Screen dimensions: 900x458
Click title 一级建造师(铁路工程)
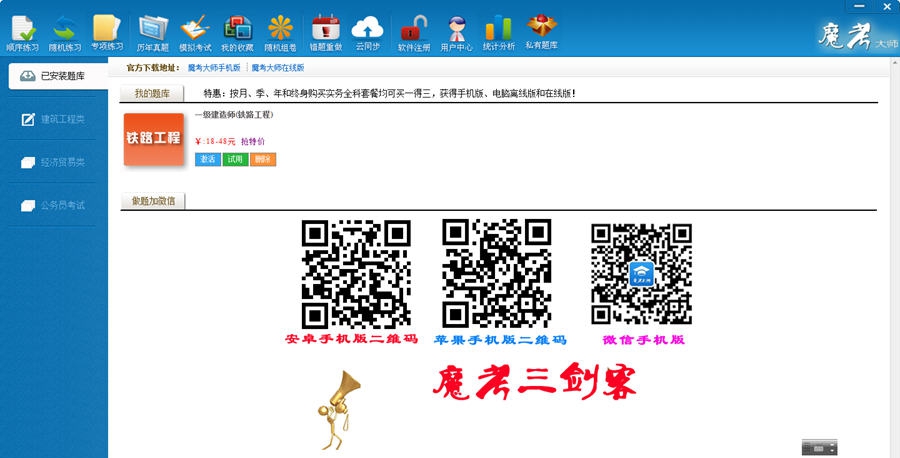coord(234,115)
